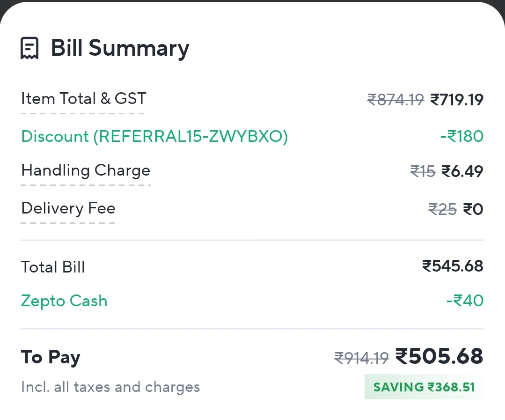This screenshot has height=420, width=505.
Task: Tap the struck-through ₹874.19 price
Action: tap(395, 100)
